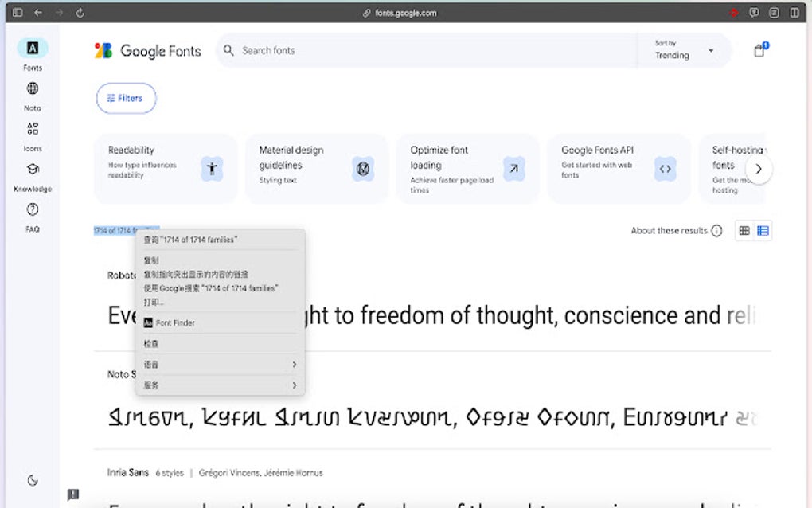Open the Material design guidelines card
Viewport: 812px width, 508px height.
(x=316, y=168)
